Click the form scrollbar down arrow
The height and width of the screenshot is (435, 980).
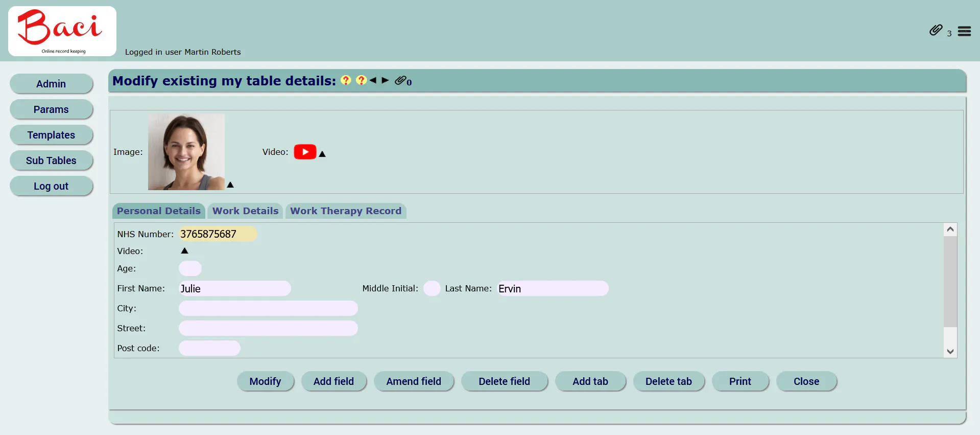tap(950, 351)
